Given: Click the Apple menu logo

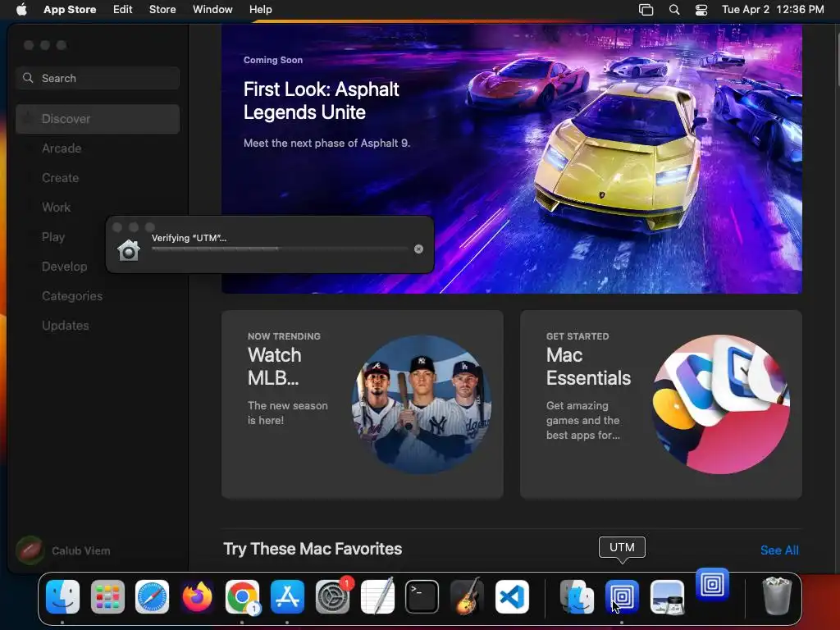Looking at the screenshot, I should 21,10.
